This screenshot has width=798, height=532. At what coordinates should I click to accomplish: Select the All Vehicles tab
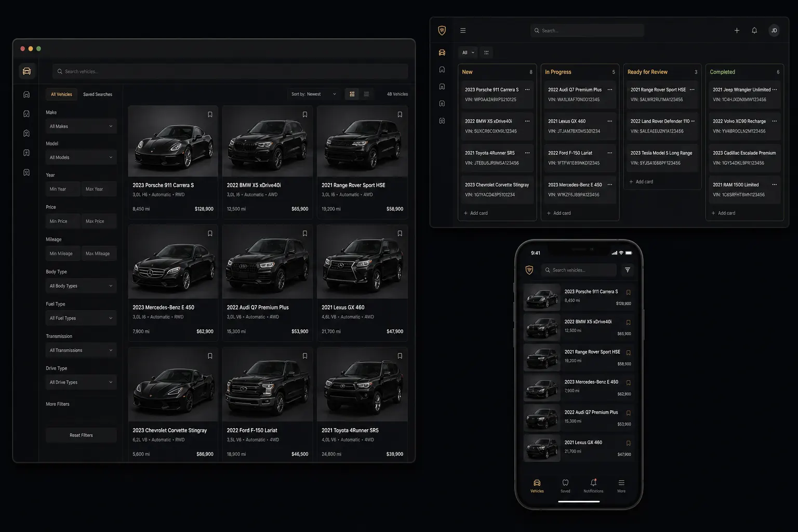coord(61,94)
